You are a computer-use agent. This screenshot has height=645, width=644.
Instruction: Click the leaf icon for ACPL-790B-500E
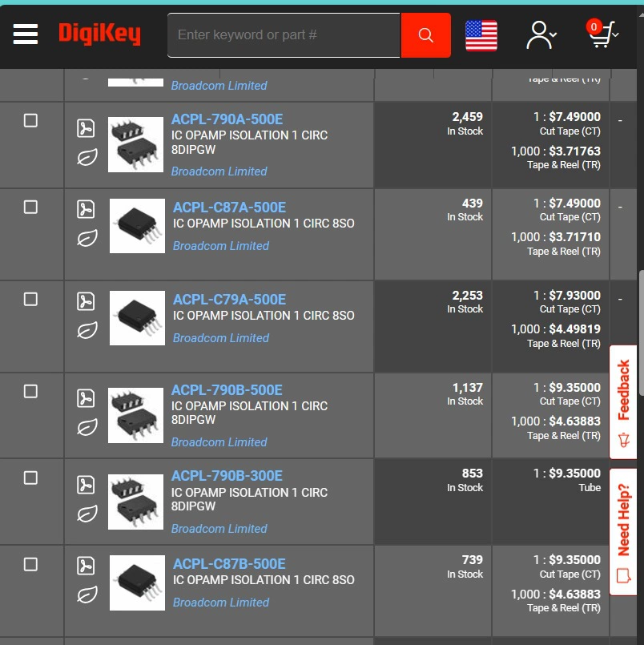click(87, 426)
